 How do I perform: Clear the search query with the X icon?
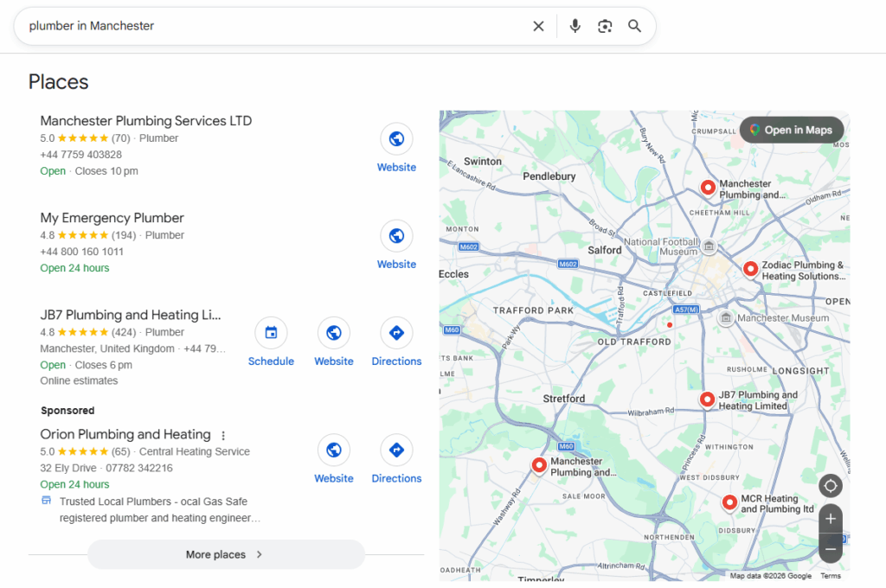coord(538,26)
